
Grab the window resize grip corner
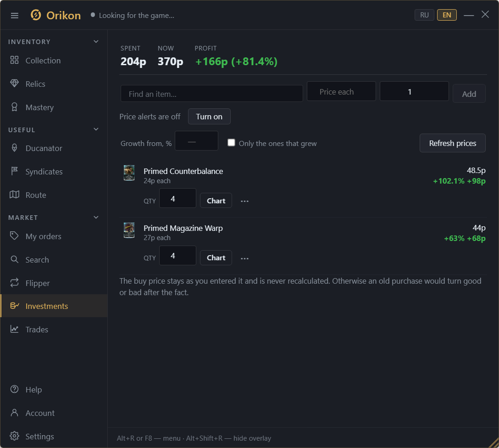coord(493,443)
